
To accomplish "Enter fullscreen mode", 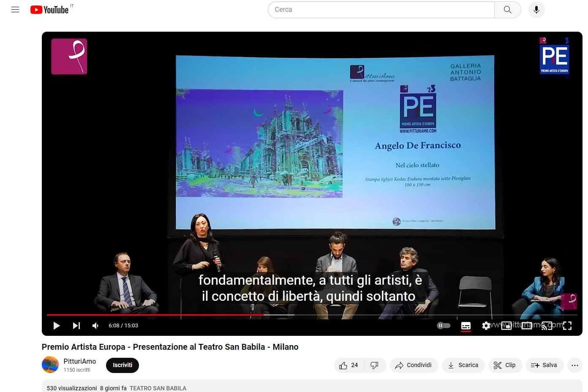I will coord(567,326).
